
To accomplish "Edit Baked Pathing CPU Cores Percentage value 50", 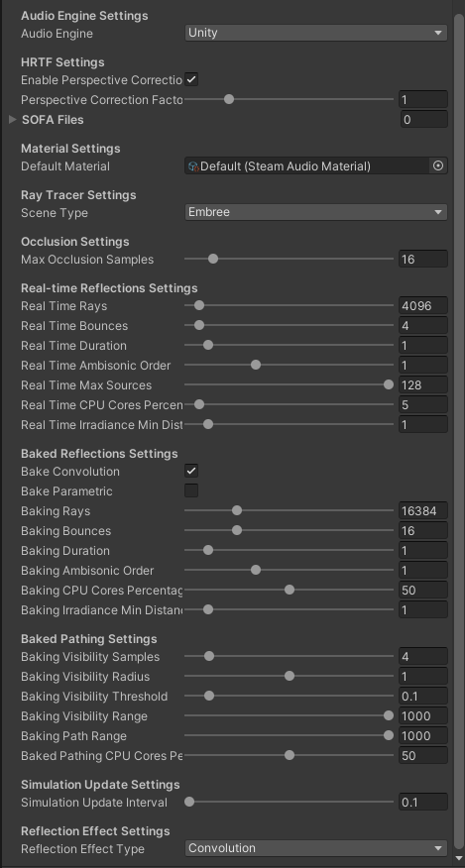I will [423, 756].
